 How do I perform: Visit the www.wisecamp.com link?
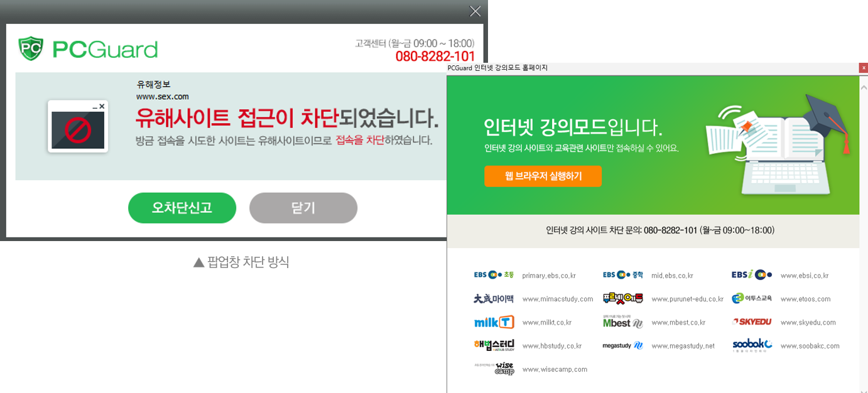click(x=555, y=370)
